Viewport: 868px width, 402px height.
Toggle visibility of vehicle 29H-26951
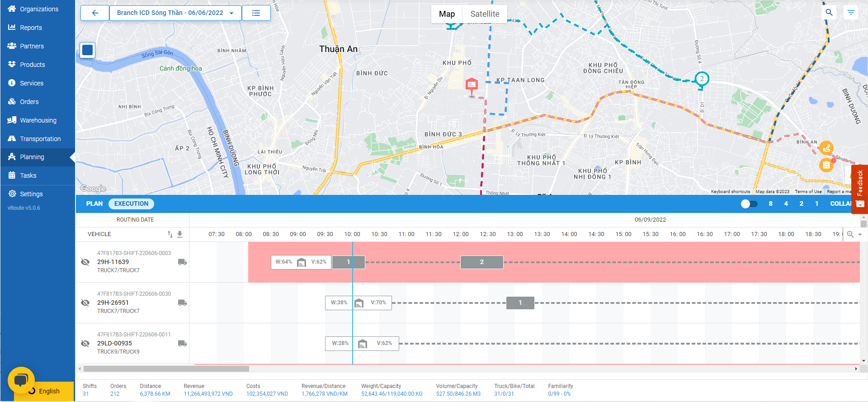(85, 303)
